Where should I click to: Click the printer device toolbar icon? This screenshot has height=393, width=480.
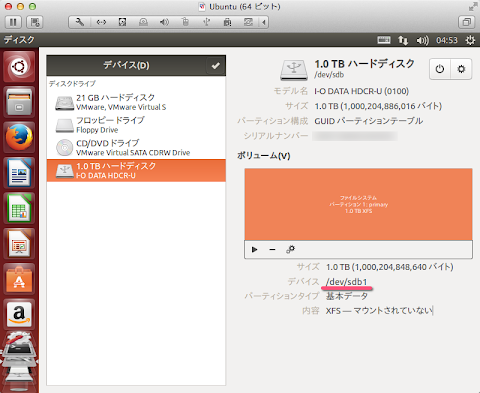pyautogui.click(x=228, y=22)
